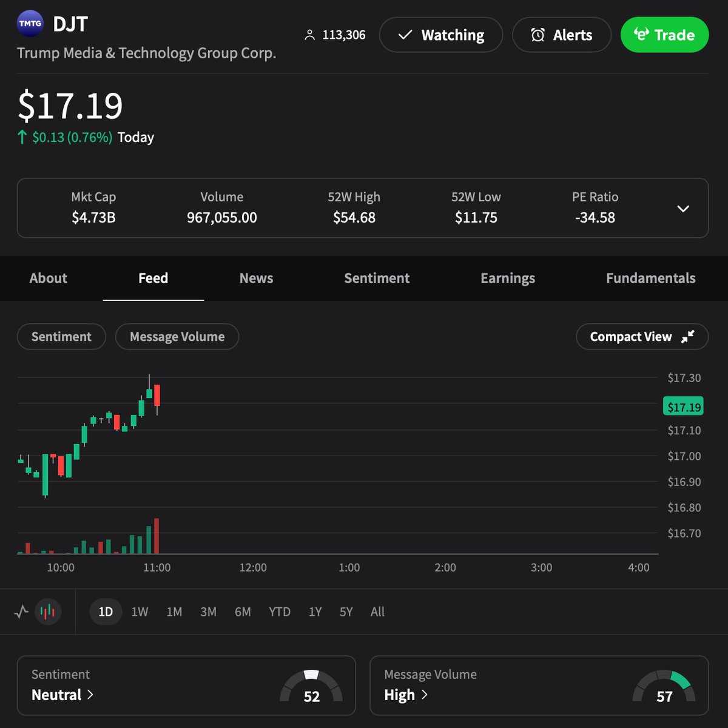Screen dimensions: 728x728
Task: Open the Earnings tab
Action: pyautogui.click(x=508, y=278)
